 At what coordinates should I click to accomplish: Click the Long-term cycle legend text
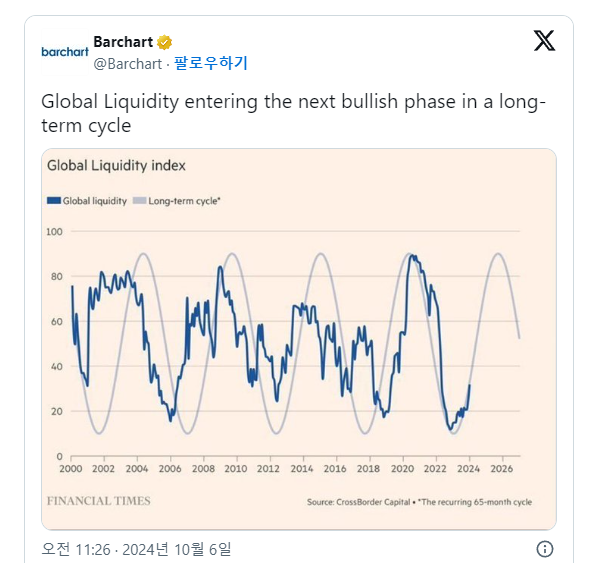[x=184, y=201]
